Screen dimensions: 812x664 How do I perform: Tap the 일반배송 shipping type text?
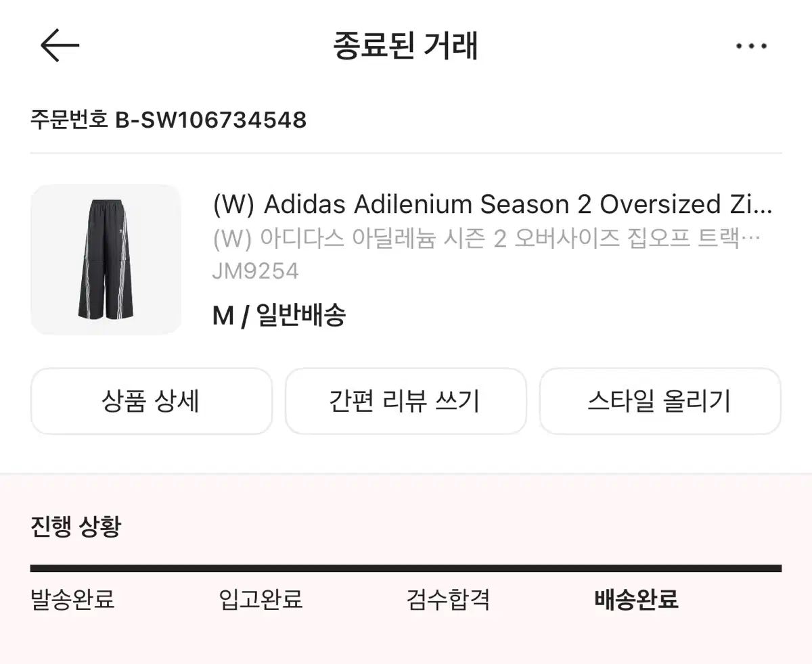(x=302, y=315)
